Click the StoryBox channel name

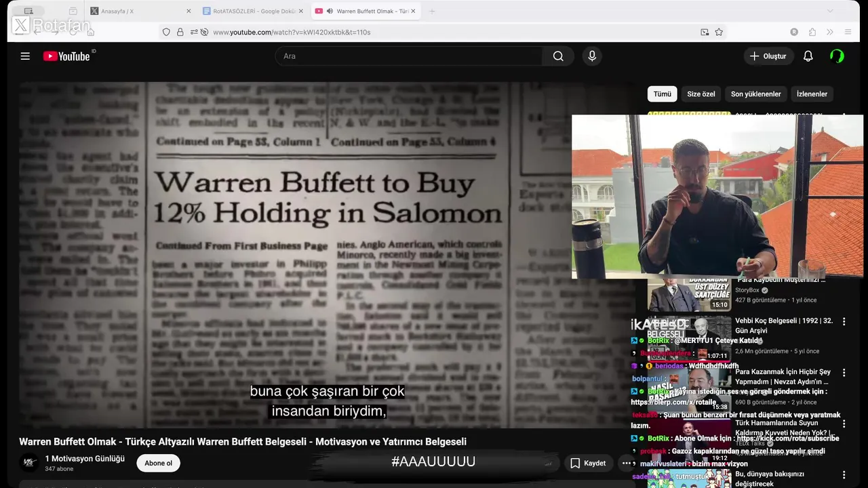pyautogui.click(x=747, y=290)
